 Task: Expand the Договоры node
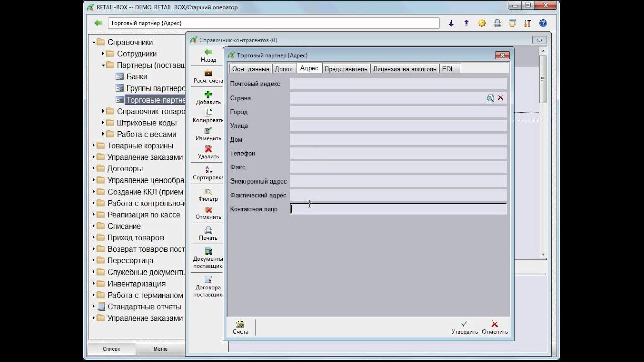(94, 169)
